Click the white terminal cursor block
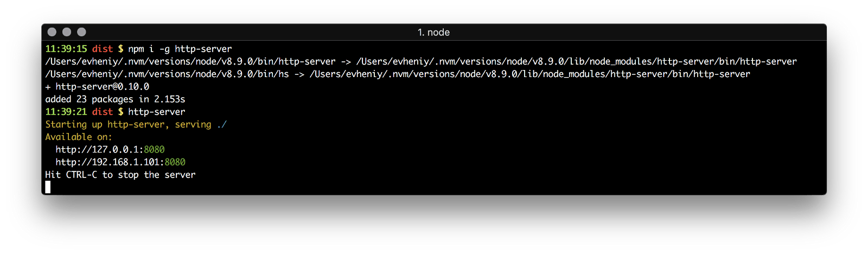The image size is (868, 254). pyautogui.click(x=48, y=187)
